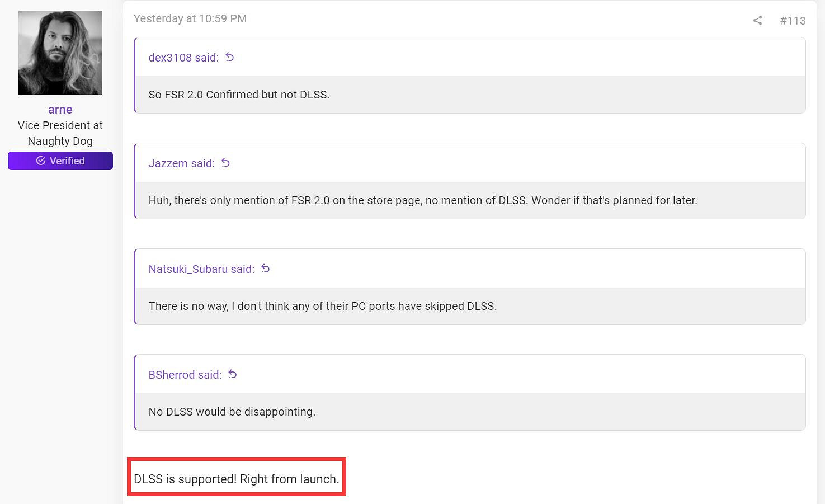Click the arrow icon beside Natsuki_Subaru's quote

[x=265, y=269]
